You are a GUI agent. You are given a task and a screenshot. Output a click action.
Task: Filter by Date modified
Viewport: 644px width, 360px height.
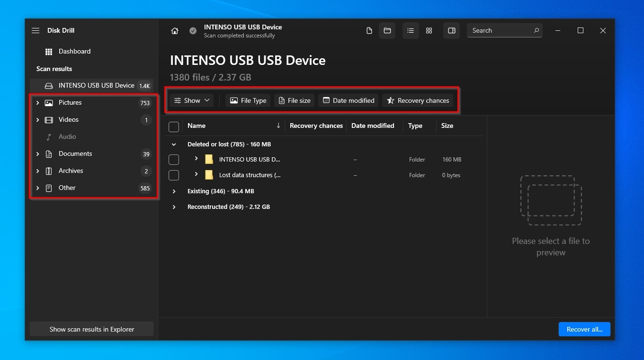[x=348, y=100]
